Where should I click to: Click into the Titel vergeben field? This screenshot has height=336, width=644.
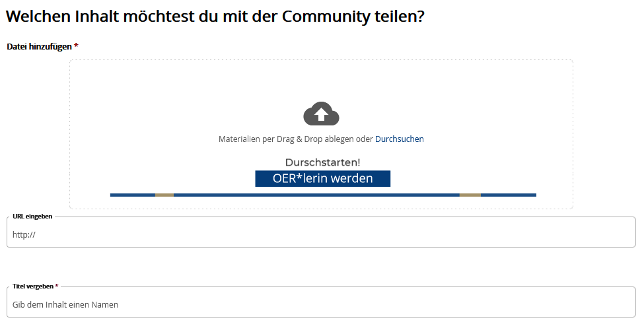pos(321,304)
